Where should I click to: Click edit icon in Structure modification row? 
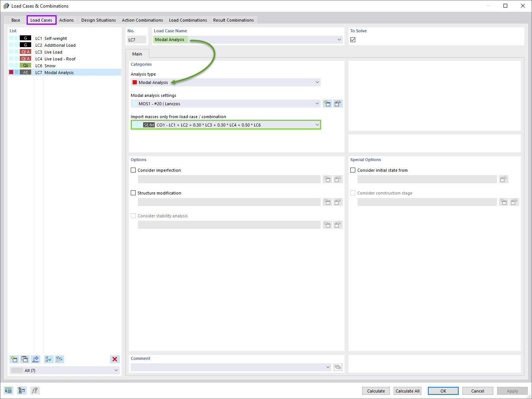coord(338,202)
